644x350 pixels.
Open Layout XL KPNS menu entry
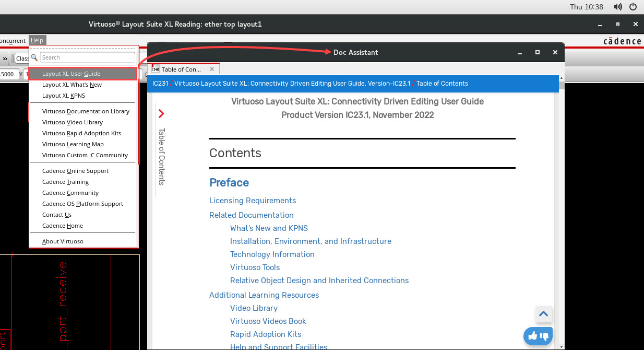coord(64,96)
